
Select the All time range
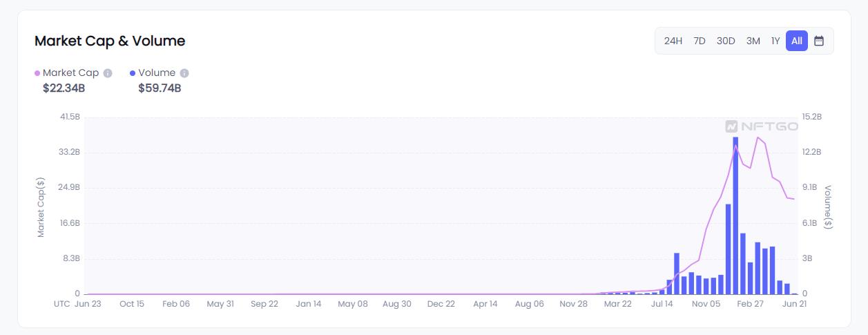[x=796, y=41]
